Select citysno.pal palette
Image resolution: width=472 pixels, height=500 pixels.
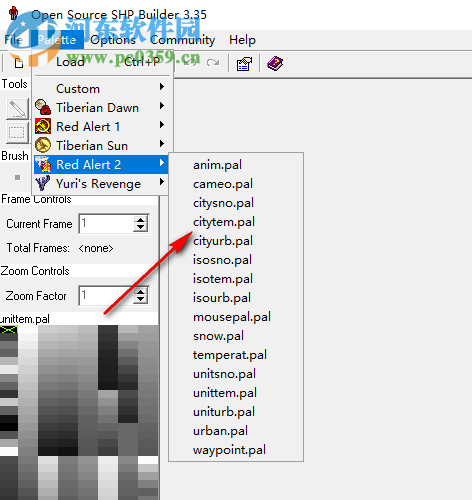[236, 203]
